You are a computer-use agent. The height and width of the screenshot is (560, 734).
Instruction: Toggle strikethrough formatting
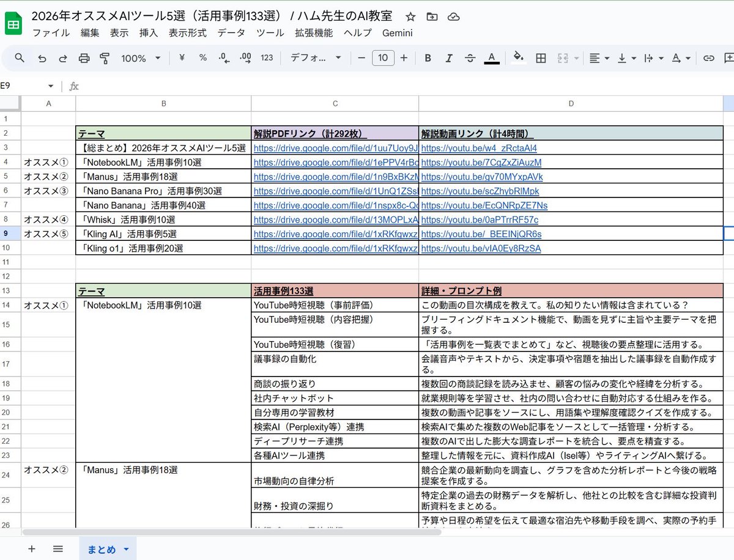click(x=471, y=58)
